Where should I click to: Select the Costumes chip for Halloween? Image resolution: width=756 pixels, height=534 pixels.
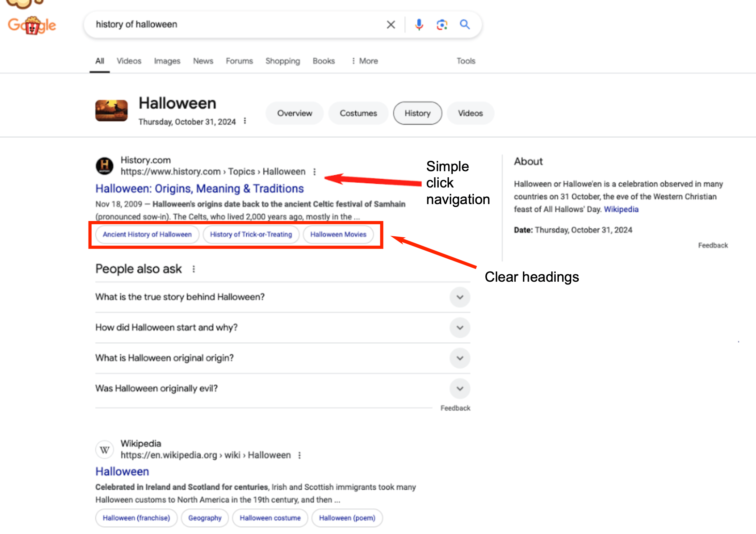(x=358, y=113)
